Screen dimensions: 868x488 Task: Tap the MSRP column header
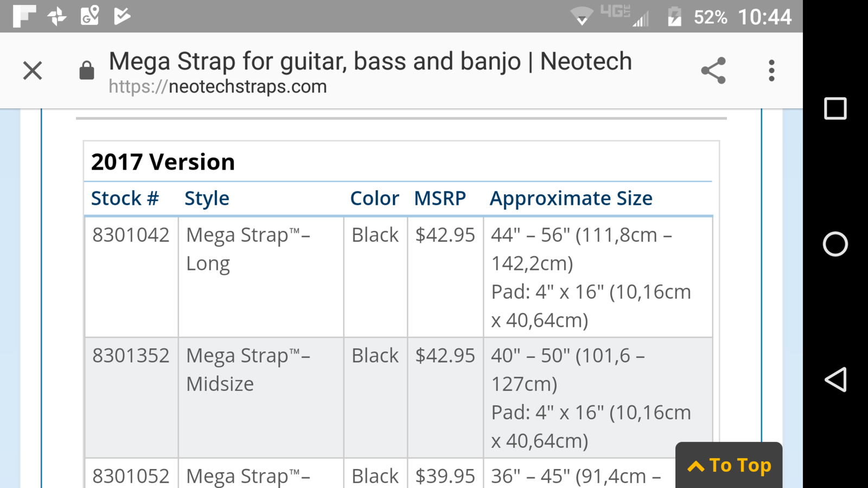tap(440, 198)
